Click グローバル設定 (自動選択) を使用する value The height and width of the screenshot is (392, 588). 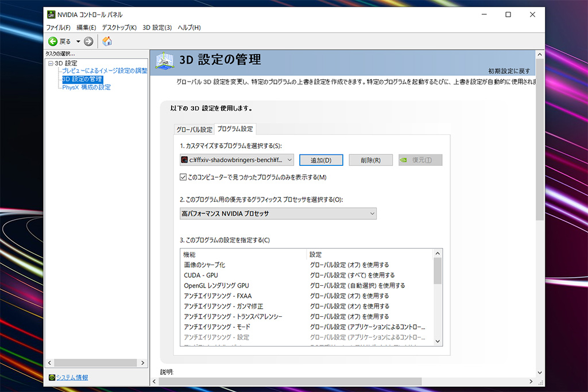tap(357, 286)
